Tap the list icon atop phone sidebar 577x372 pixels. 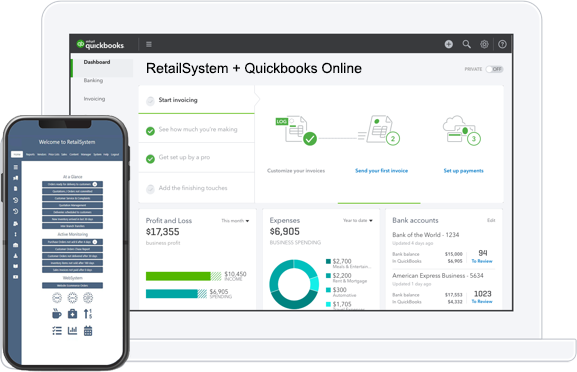click(15, 167)
